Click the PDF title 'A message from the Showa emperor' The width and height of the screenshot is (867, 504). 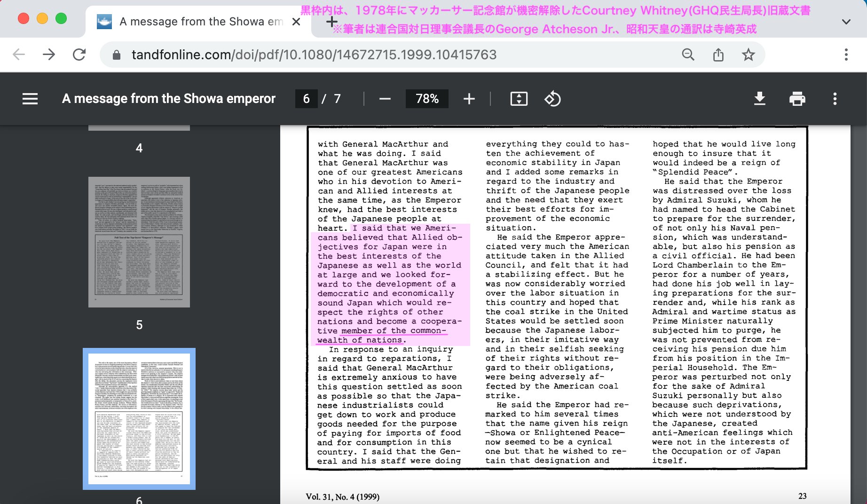tap(169, 99)
